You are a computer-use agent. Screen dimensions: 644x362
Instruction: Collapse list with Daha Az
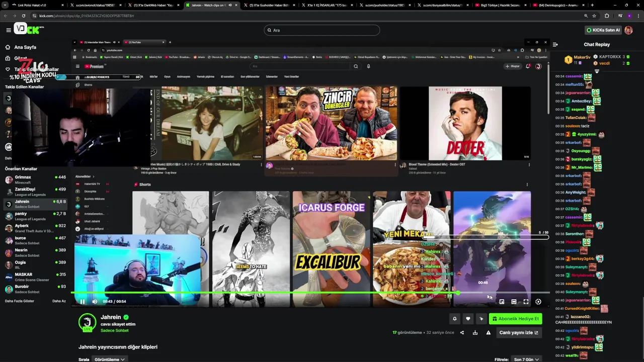[x=59, y=301]
